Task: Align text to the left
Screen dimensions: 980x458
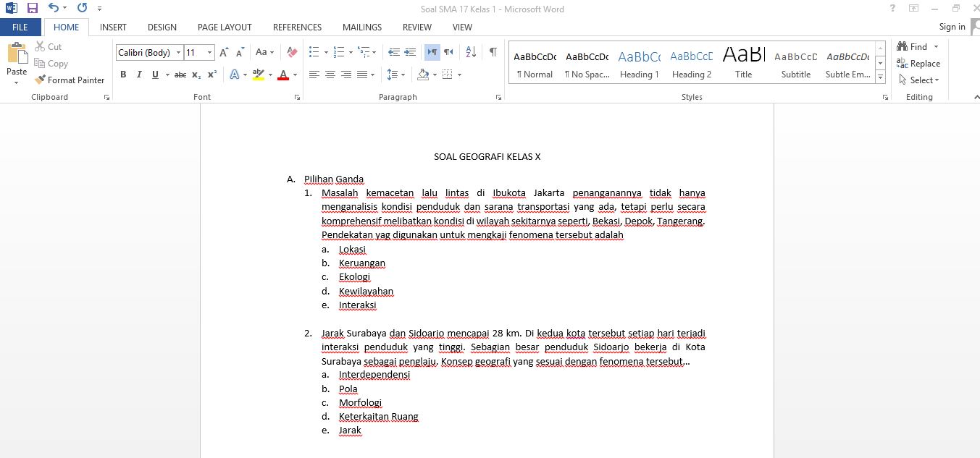Action: point(314,75)
